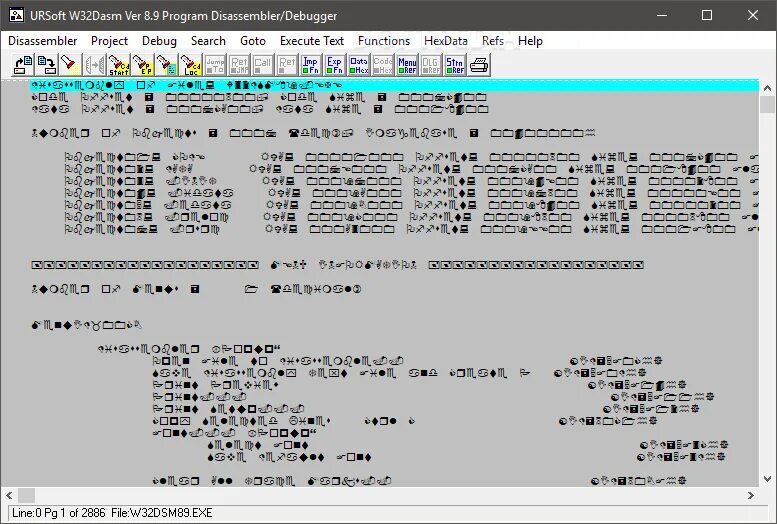The height and width of the screenshot is (524, 777).
Task: Click the 'Line:0 Pg 1 of 2886' status text
Action: (58, 513)
